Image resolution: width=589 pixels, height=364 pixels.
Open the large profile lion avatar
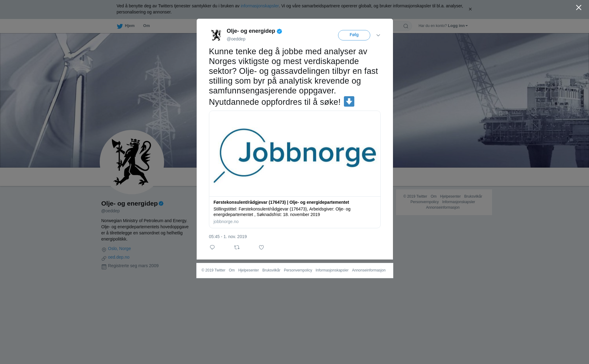pos(132,162)
